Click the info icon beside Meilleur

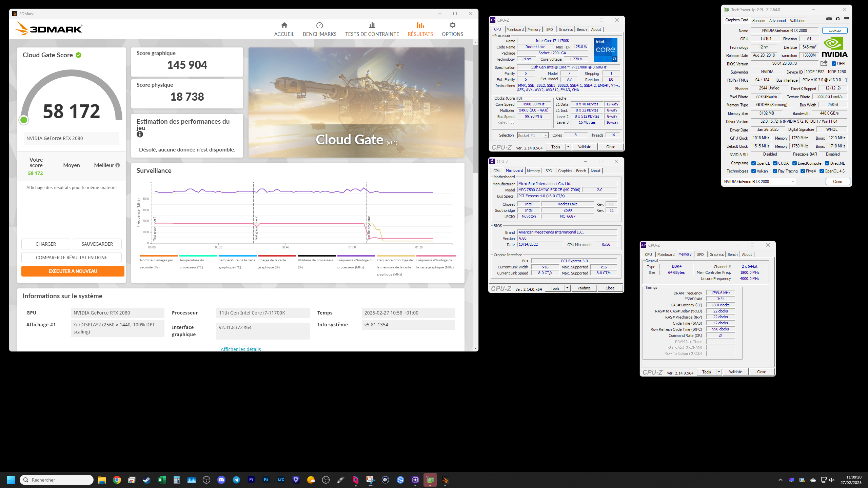coord(118,165)
